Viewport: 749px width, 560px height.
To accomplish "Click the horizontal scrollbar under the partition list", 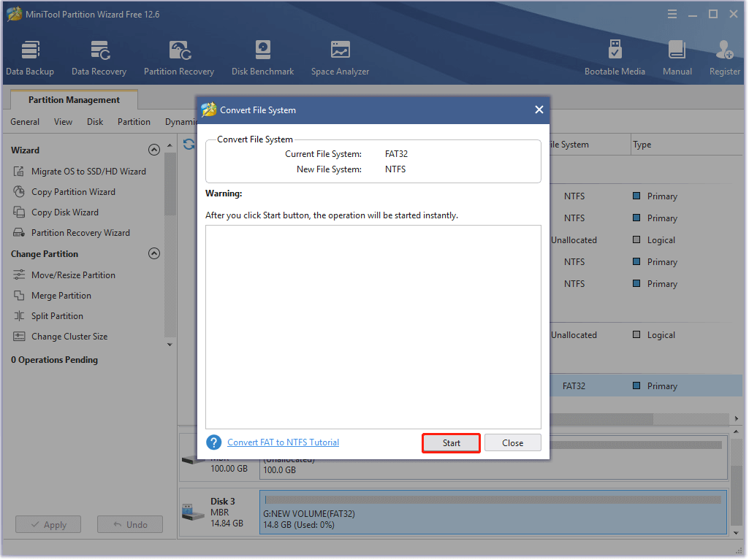I will pyautogui.click(x=602, y=419).
